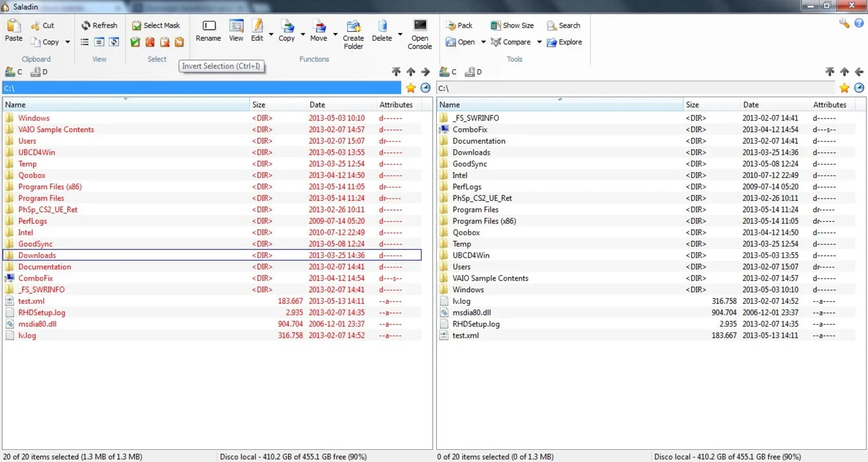Click Create Folder
868x462 pixels.
pos(353,35)
